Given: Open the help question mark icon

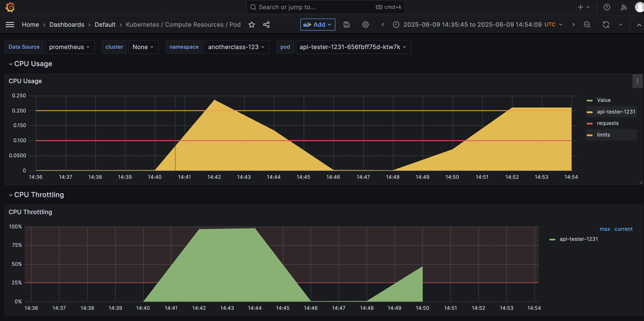Looking at the screenshot, I should (607, 7).
